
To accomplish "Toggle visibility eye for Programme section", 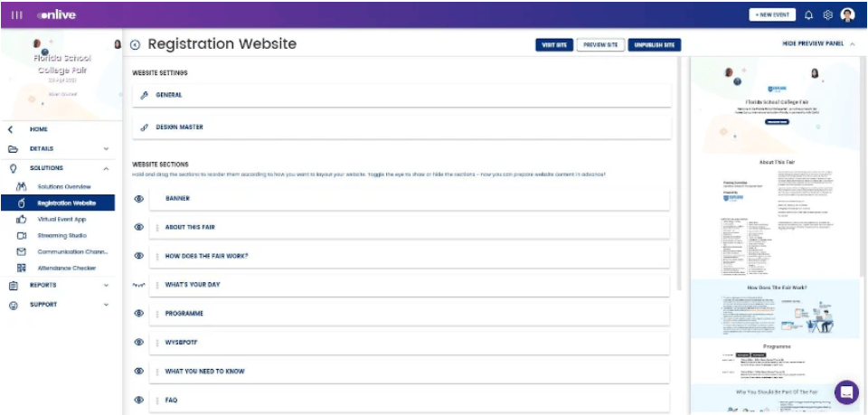I will tap(139, 314).
